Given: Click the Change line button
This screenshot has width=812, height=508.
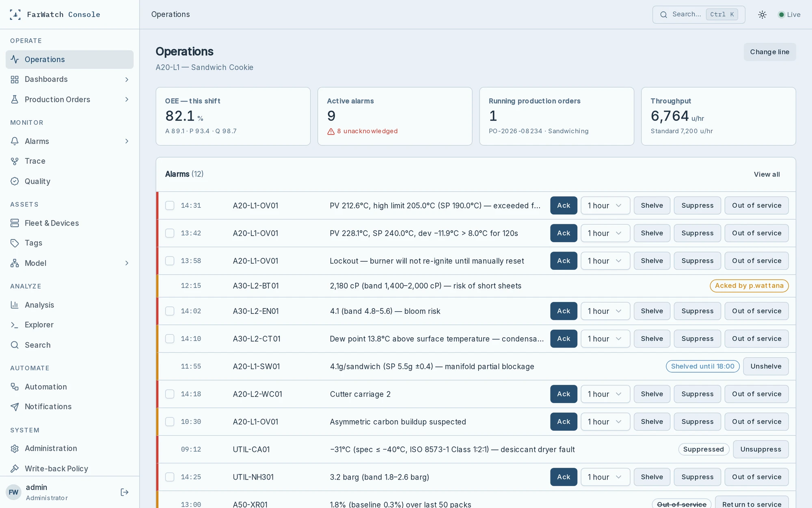Looking at the screenshot, I should click(x=769, y=52).
